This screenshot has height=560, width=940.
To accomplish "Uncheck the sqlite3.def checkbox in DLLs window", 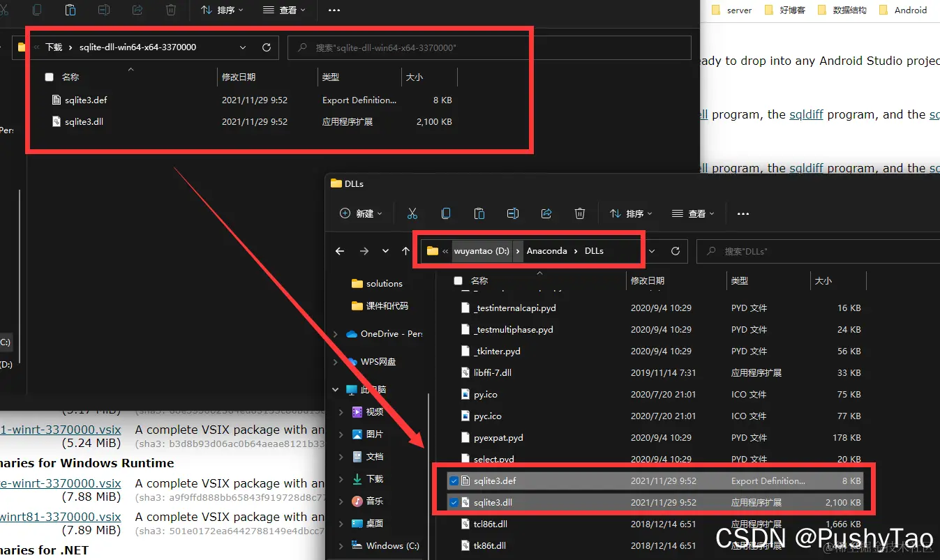I will tap(454, 480).
